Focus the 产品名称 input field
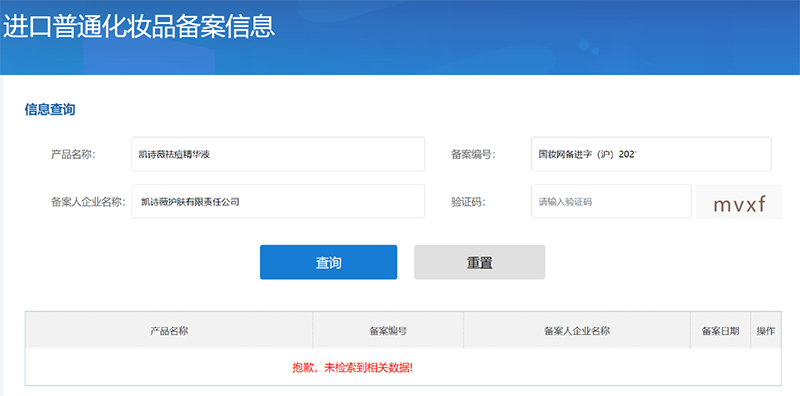 click(x=278, y=154)
